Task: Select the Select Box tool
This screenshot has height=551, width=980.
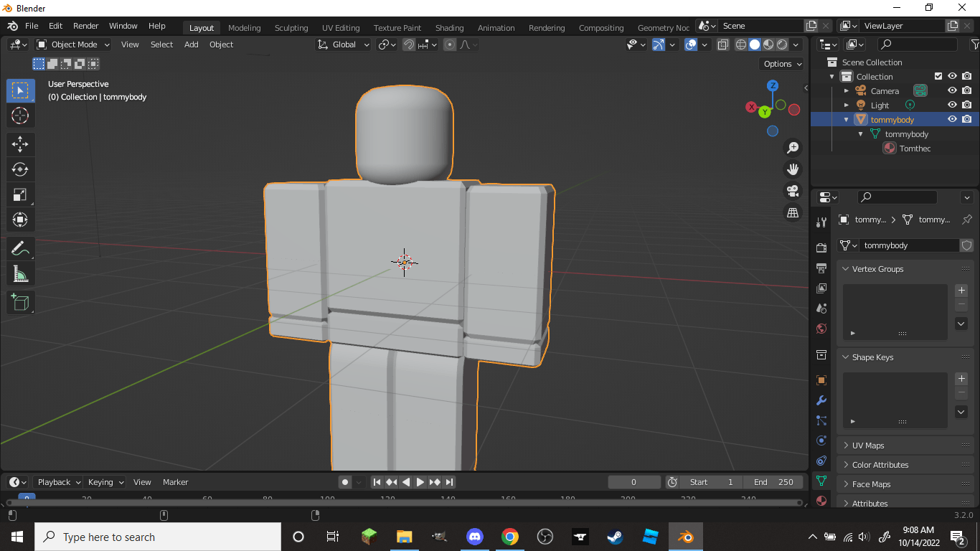Action: pyautogui.click(x=20, y=90)
